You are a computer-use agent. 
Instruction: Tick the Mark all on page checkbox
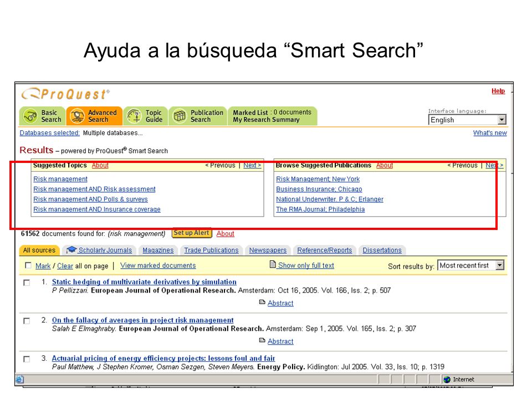point(28,265)
